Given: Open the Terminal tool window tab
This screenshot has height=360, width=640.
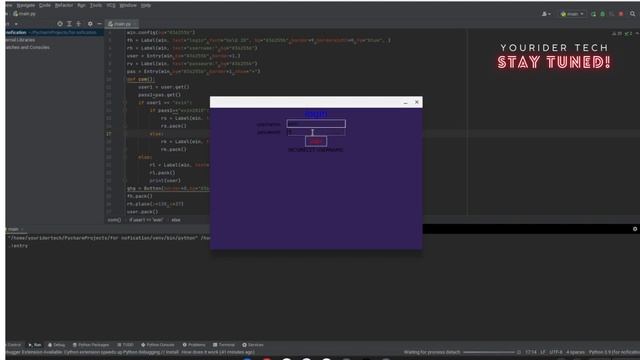Looking at the screenshot, I should 224,345.
